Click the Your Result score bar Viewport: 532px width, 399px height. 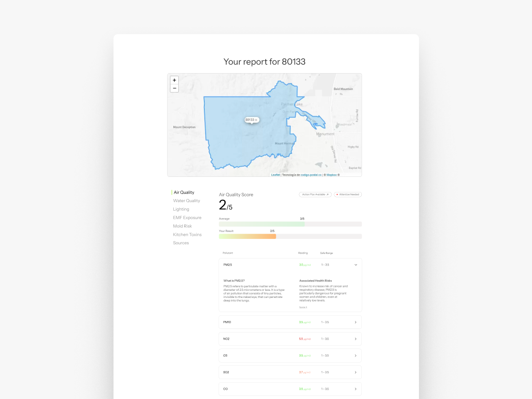290,236
